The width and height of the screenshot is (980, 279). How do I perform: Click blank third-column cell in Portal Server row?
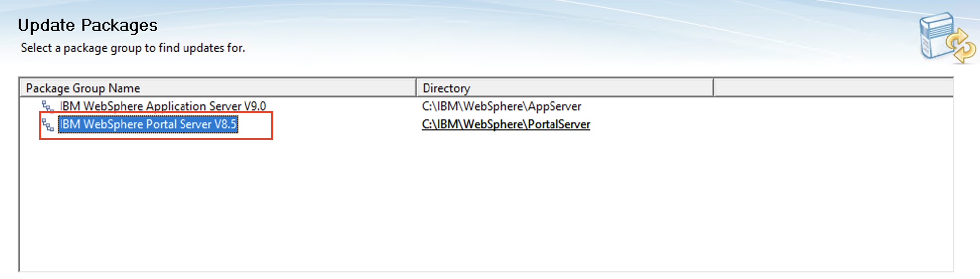click(x=833, y=124)
